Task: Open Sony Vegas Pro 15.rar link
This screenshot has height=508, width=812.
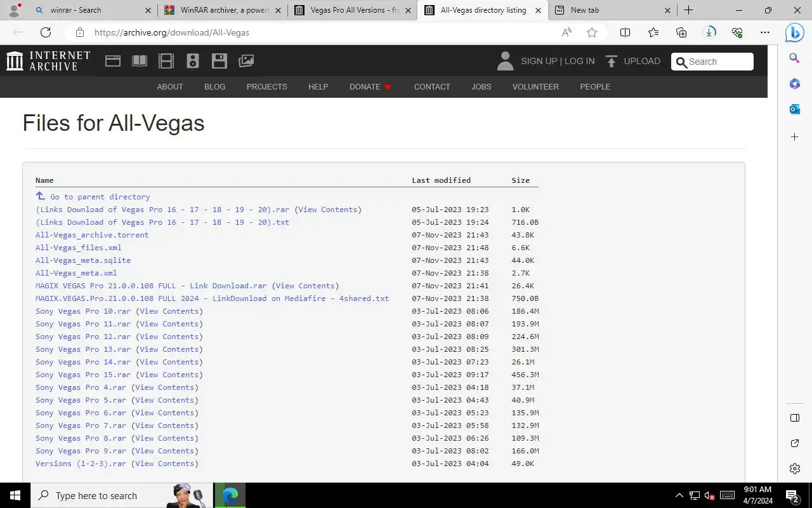Action: pos(83,375)
